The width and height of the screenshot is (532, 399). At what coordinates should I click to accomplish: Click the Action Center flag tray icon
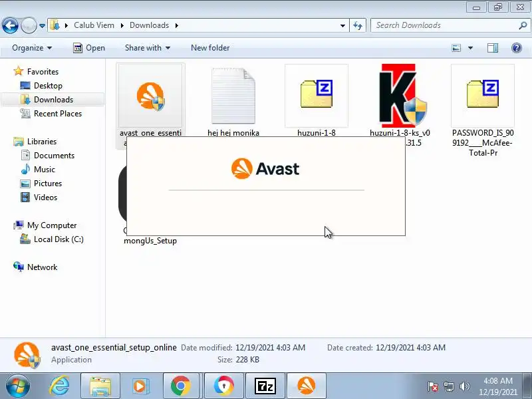click(432, 386)
